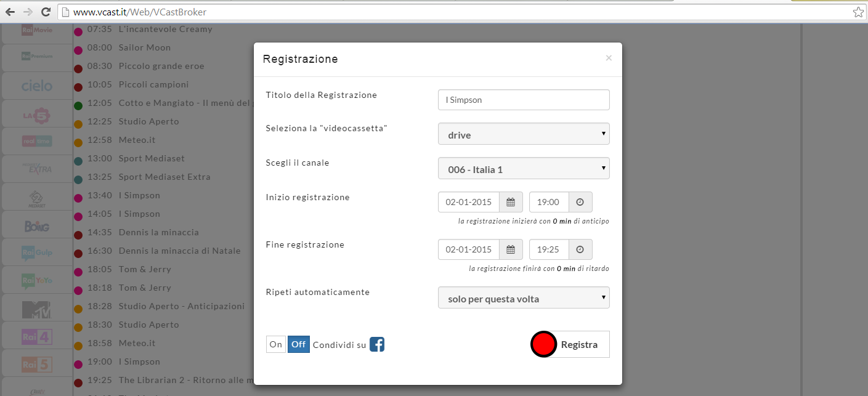Screen dimensions: 868x396
Task: Set the sharing toggle to Off
Action: click(299, 344)
